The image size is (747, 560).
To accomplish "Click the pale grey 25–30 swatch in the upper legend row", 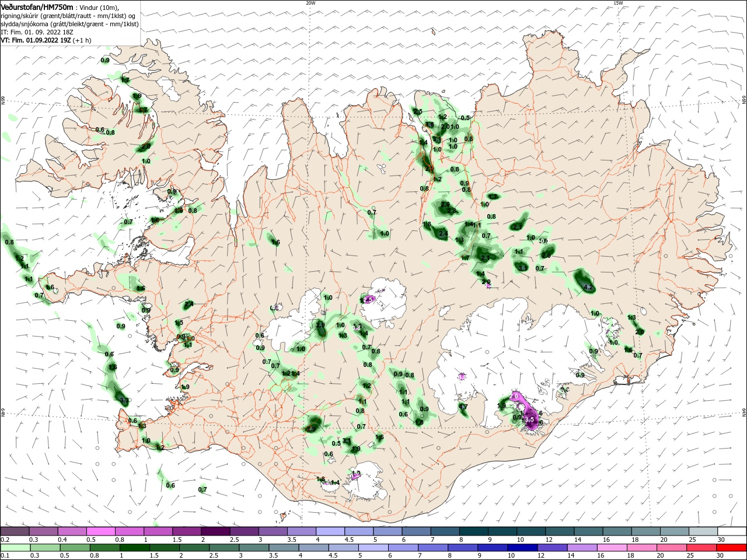I will [703, 531].
